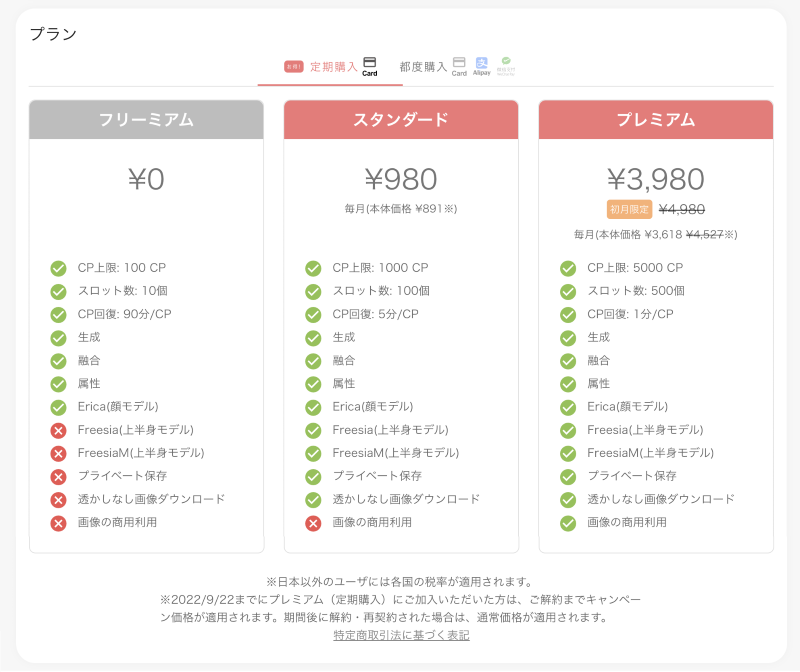Click the プラン heading
This screenshot has width=800, height=672.
(x=53, y=34)
